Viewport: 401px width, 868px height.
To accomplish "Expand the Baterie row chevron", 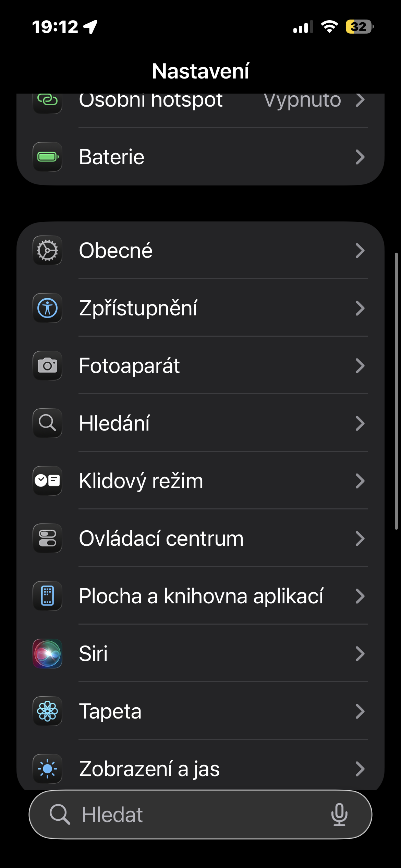I will 360,157.
